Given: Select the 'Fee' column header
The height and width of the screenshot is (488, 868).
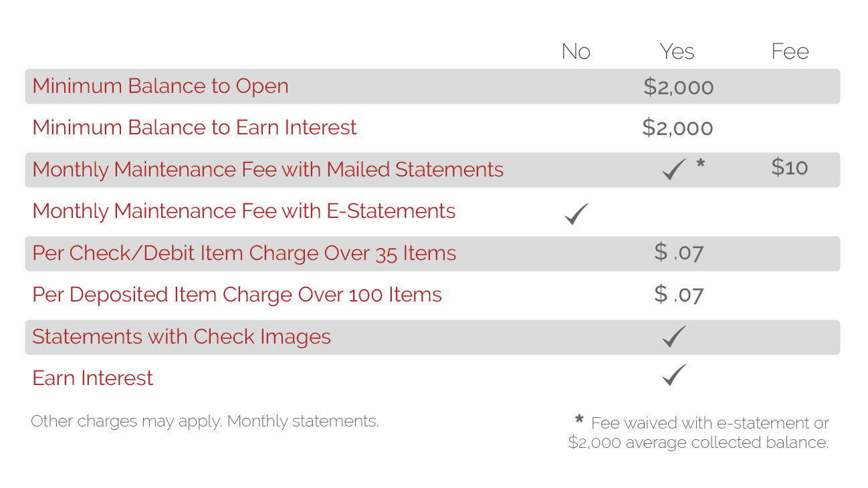Looking at the screenshot, I should (790, 51).
